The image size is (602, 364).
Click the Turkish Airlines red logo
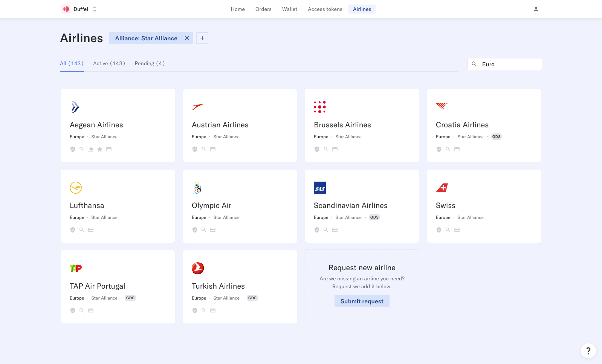point(198,268)
